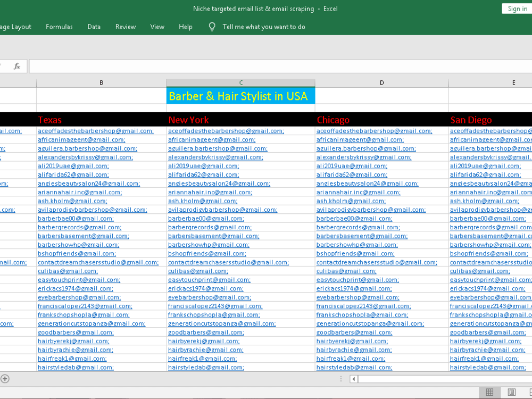532x399 pixels.
Task: Click the Tell Me lightbulb icon
Action: [211, 27]
